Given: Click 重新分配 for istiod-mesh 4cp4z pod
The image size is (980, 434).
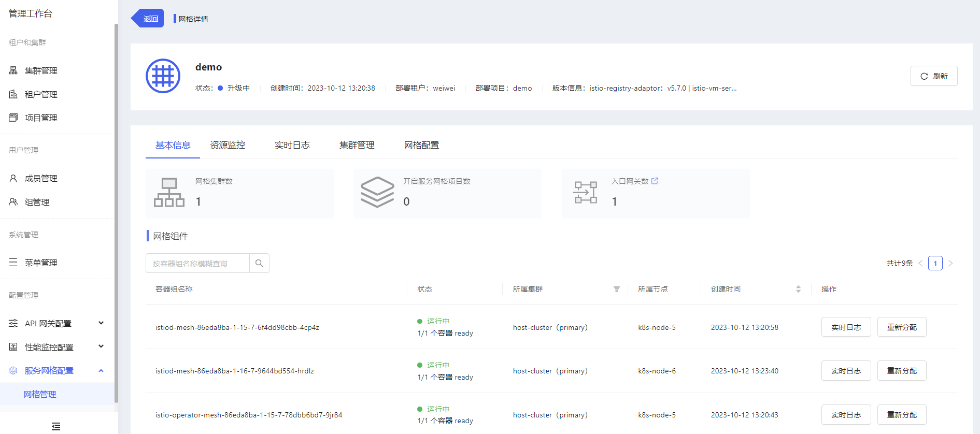Looking at the screenshot, I should pos(902,327).
